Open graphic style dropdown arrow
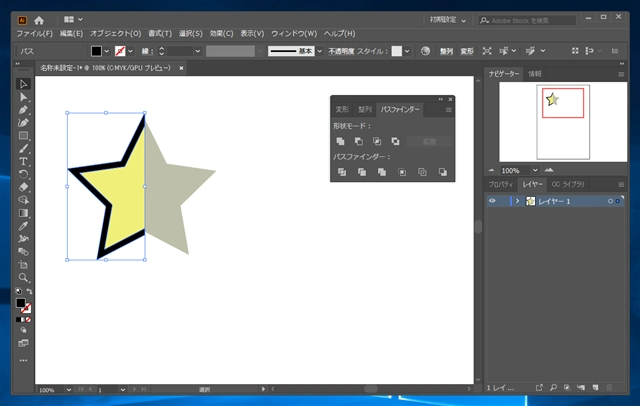This screenshot has height=406, width=640. [407, 51]
